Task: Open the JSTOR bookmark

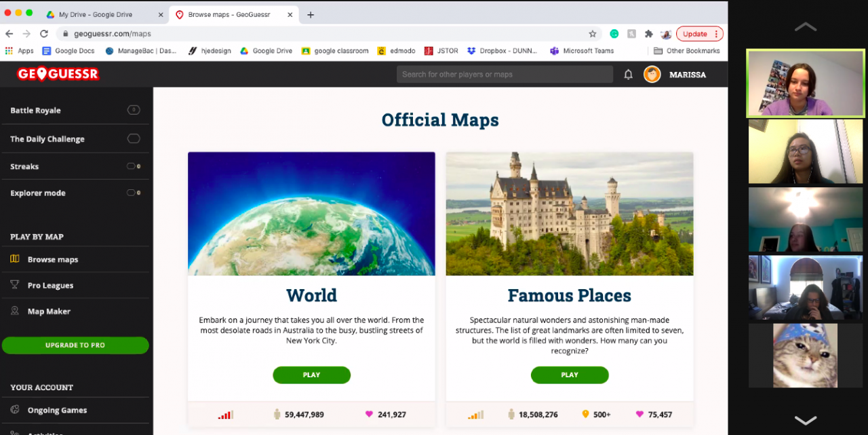Action: pos(441,51)
